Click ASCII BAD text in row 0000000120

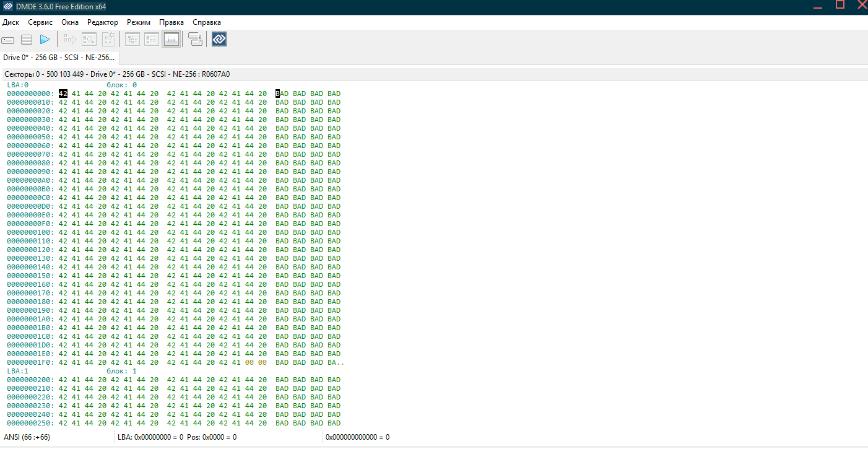point(308,250)
